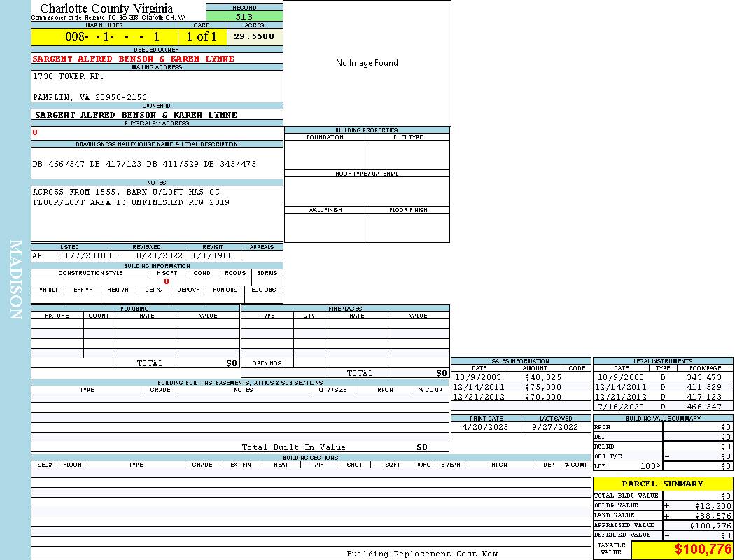
Task: Click the yellow PARCEL SUMMARY header
Action: click(x=662, y=484)
